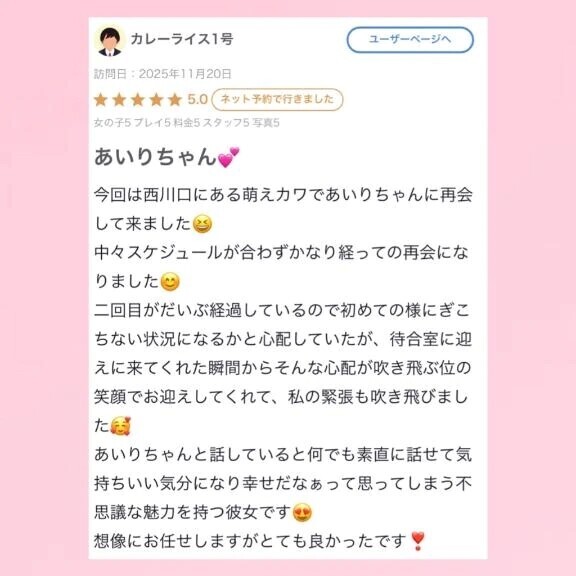Click the heart-eyes emoji after 彼女です
This screenshot has height=576, width=576.
pos(302,513)
